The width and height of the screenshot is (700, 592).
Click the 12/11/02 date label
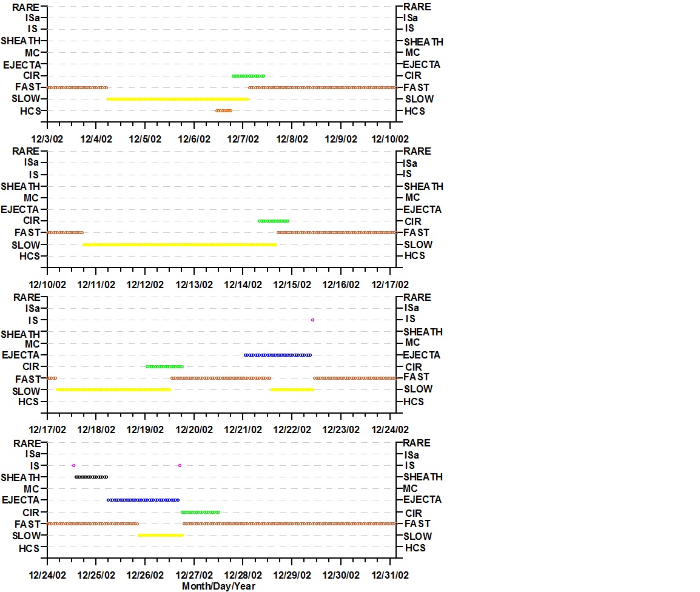(96, 285)
